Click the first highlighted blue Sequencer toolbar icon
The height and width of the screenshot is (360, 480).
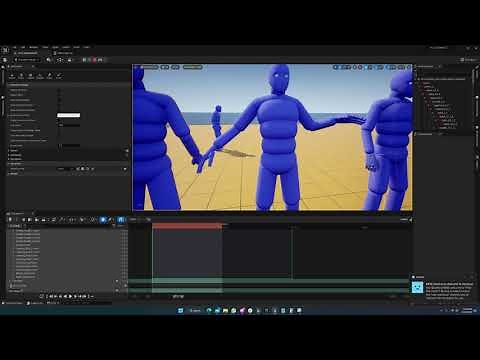point(103,220)
